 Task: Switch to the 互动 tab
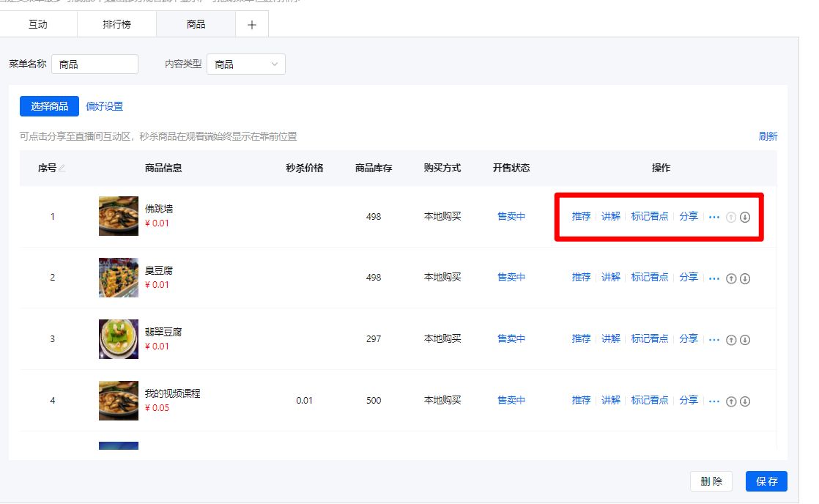[x=38, y=24]
